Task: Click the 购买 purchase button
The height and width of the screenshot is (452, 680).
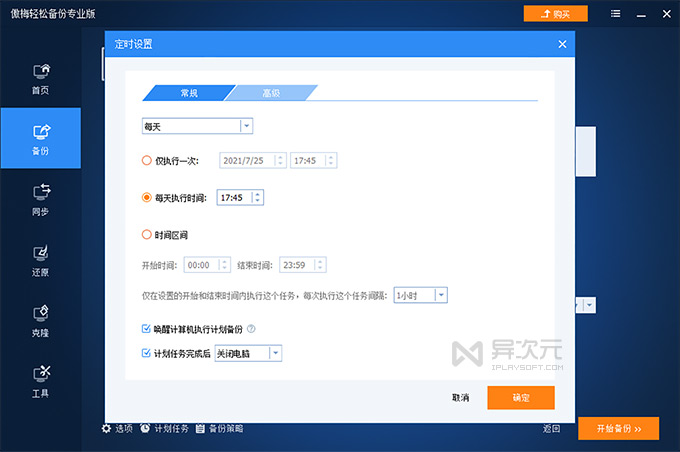Action: pos(556,14)
